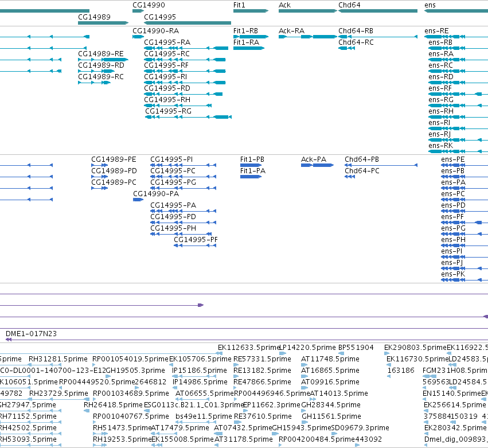The width and height of the screenshot is (488, 448).
Task: Select protein ens-PK
Action: (464, 280)
